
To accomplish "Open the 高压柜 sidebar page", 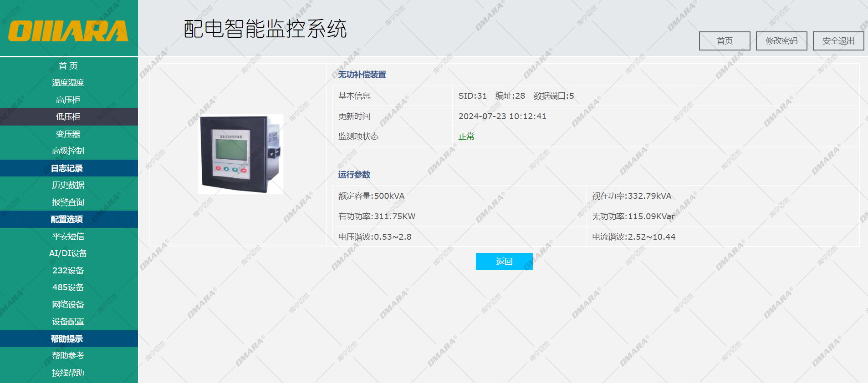I will click(x=68, y=100).
